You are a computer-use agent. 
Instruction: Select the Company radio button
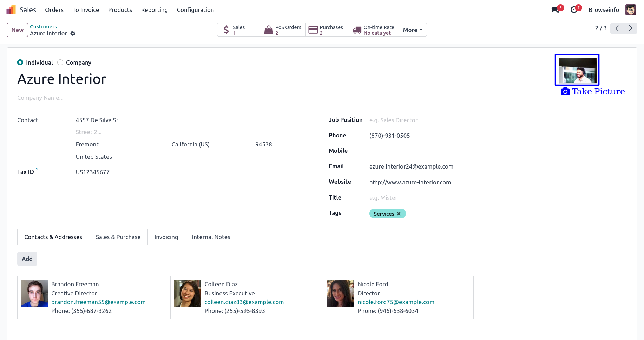click(60, 63)
